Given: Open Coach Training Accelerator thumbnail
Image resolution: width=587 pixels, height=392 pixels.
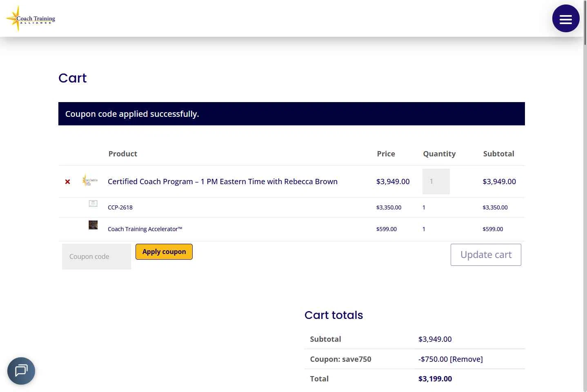Looking at the screenshot, I should 93,225.
